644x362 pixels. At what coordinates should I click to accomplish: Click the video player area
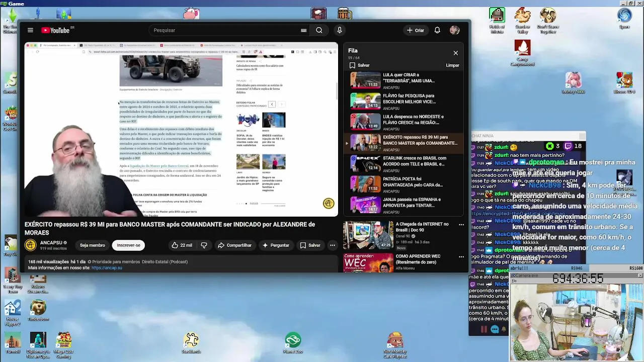[181, 130]
